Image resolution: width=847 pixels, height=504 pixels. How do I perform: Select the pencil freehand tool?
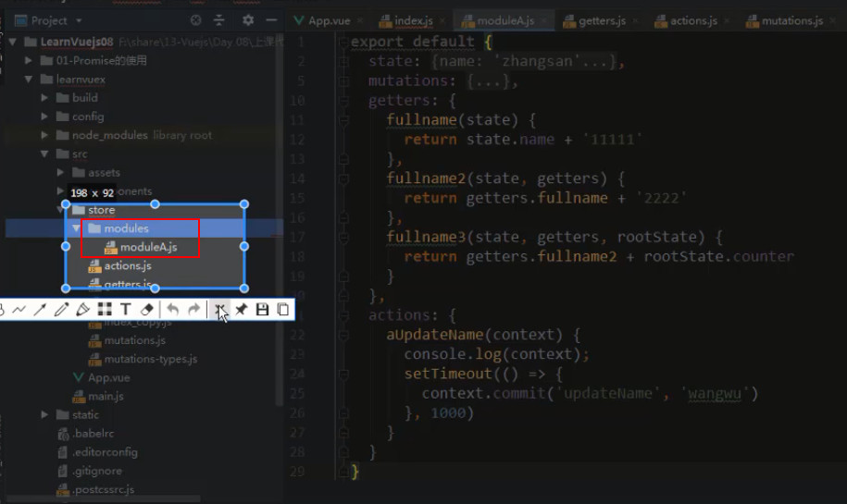(61, 309)
